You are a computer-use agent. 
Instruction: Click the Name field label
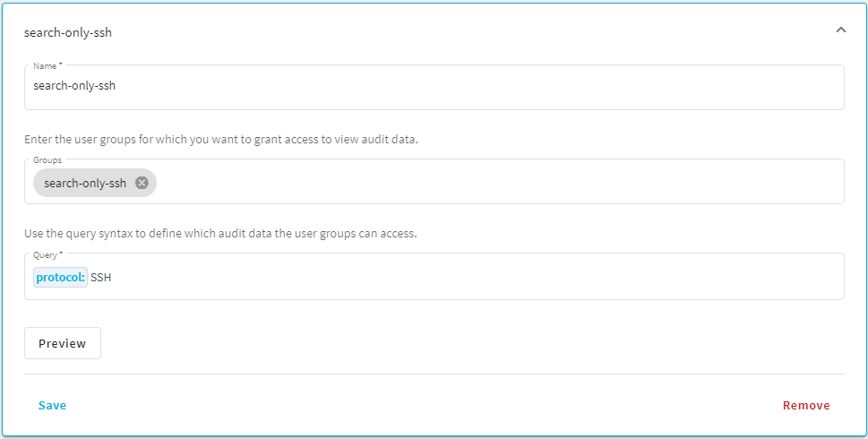(x=47, y=66)
